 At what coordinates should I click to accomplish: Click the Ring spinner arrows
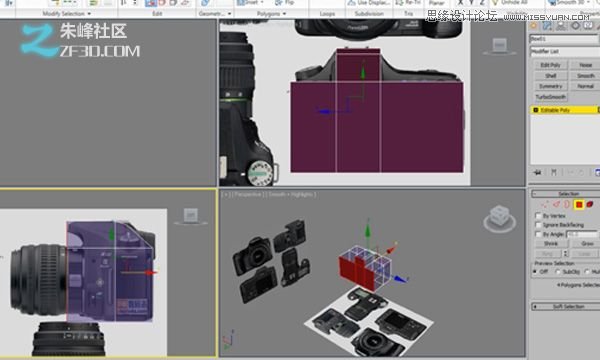pyautogui.click(x=566, y=254)
